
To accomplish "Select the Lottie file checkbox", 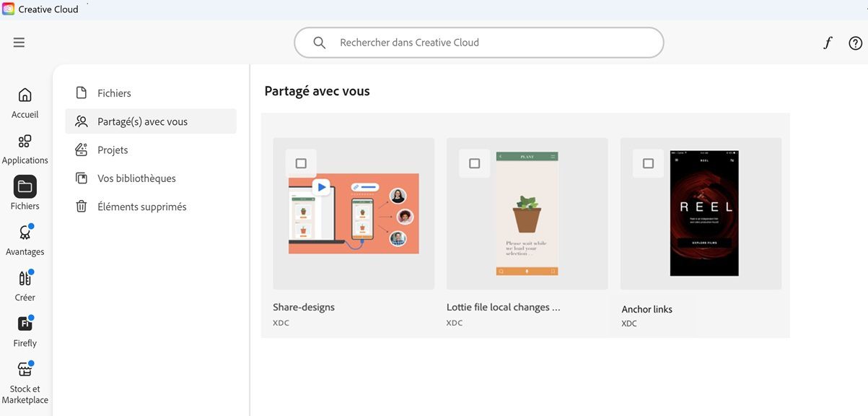I will (x=474, y=163).
